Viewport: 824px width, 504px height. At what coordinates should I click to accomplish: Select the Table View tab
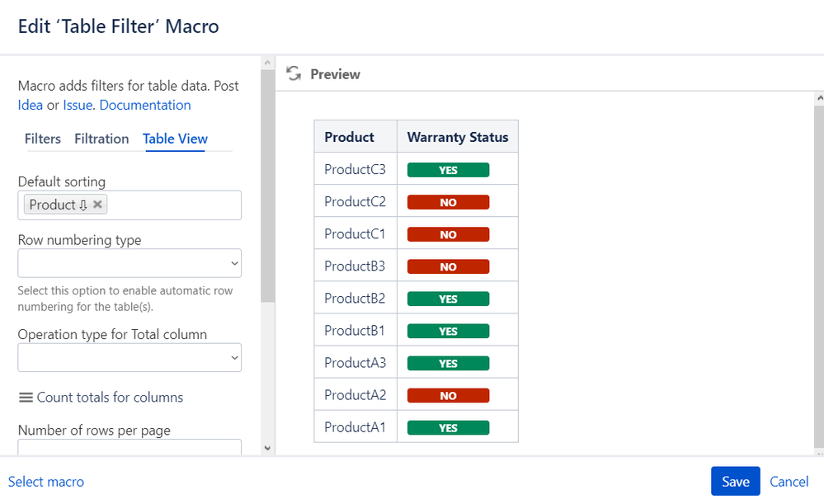[x=175, y=139]
